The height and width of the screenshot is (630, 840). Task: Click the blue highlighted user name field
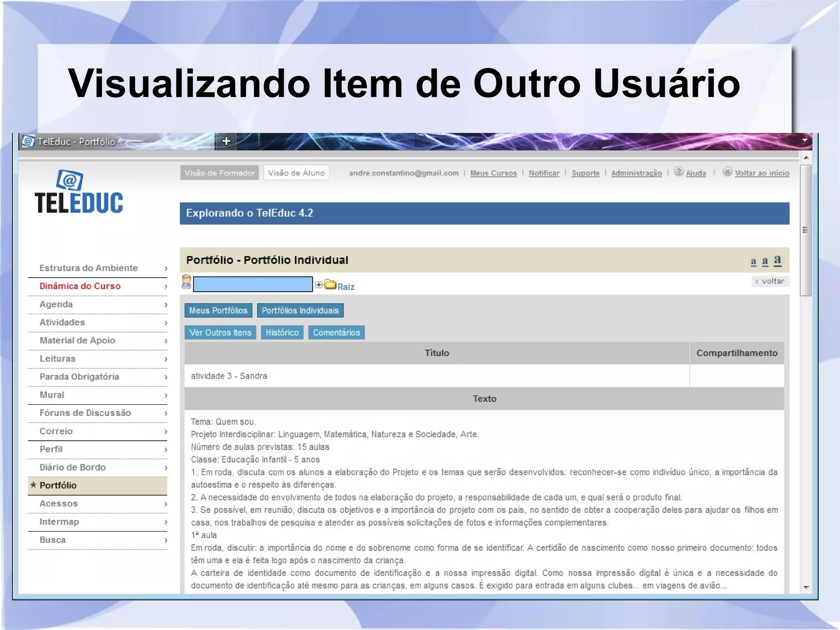tap(253, 284)
